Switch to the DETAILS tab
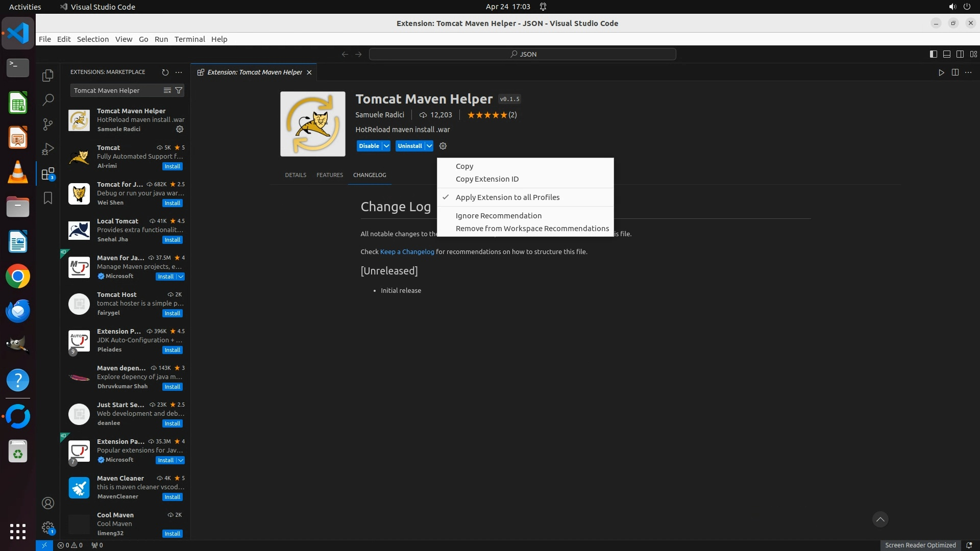Image resolution: width=980 pixels, height=551 pixels. pyautogui.click(x=296, y=175)
